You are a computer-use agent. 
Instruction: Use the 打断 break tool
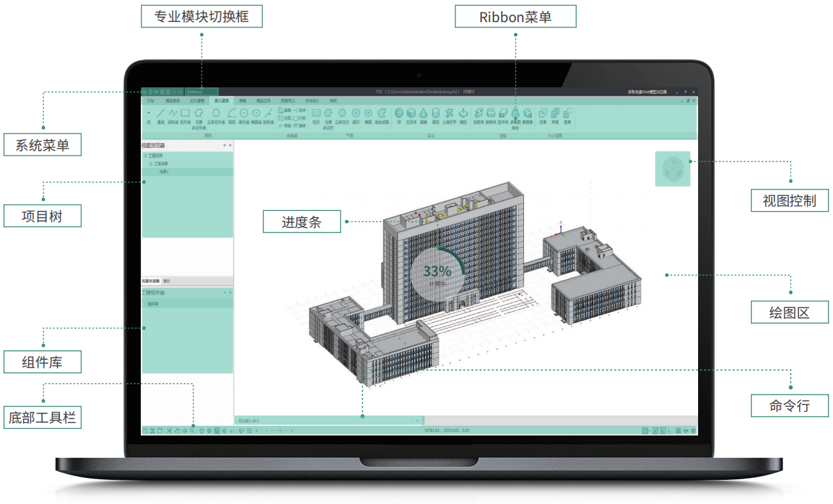[x=299, y=118]
